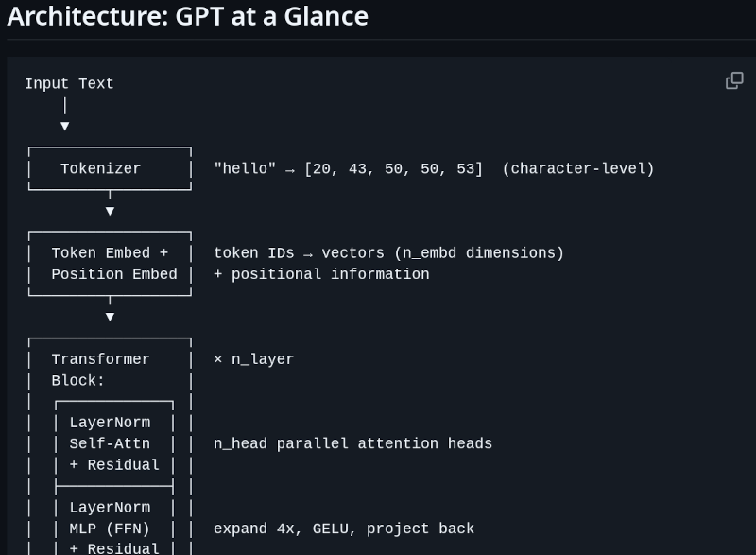This screenshot has height=555, width=756.
Task: Click the "Position Embed" text line
Action: [114, 274]
